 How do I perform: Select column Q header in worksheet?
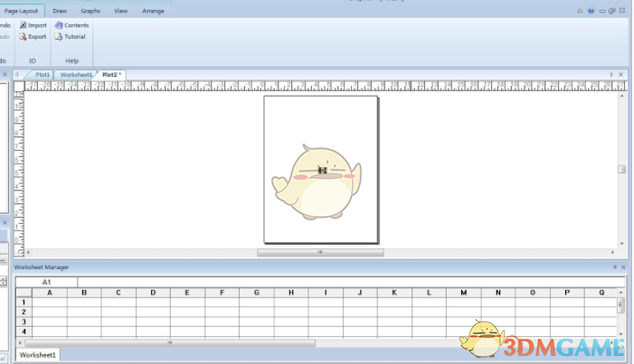pos(601,293)
